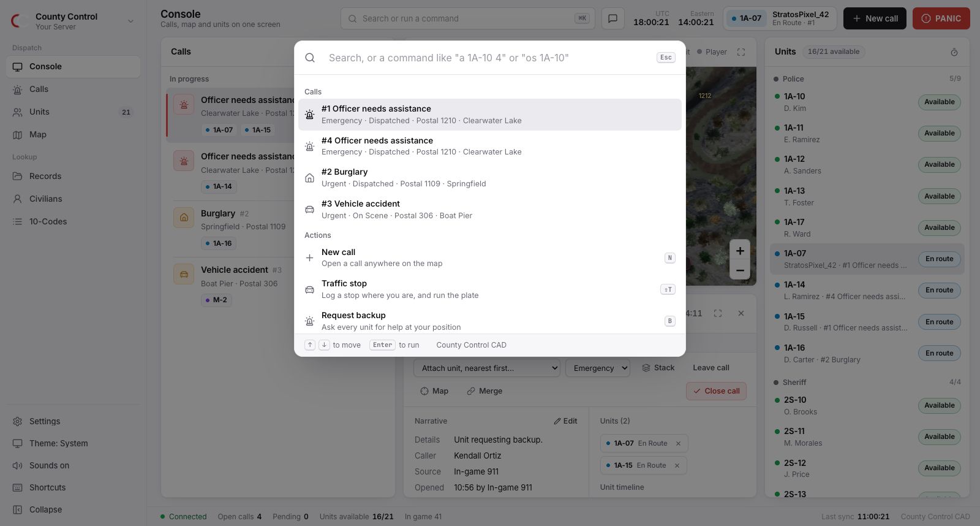The width and height of the screenshot is (980, 526).
Task: Choose the New call action
Action: [490, 257]
